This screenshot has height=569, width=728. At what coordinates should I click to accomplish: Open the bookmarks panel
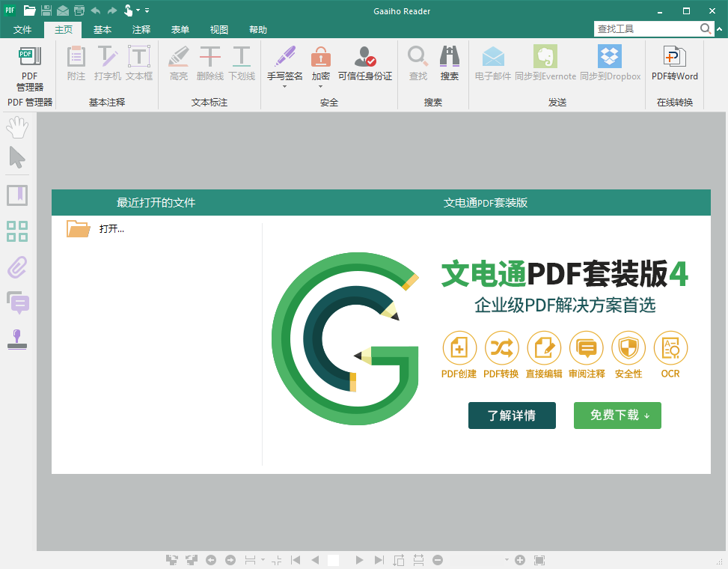[x=16, y=195]
